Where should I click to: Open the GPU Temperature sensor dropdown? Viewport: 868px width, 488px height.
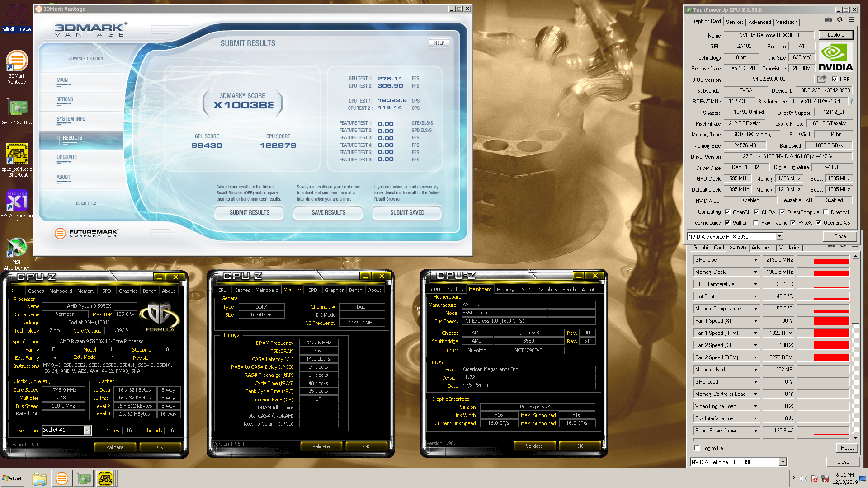[755, 284]
